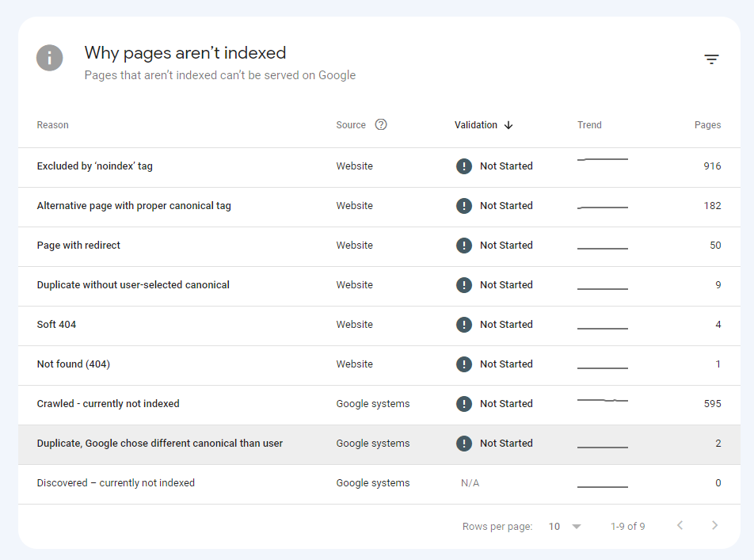The height and width of the screenshot is (560, 754).
Task: Click the alert icon in Soft 404 row
Action: point(463,325)
